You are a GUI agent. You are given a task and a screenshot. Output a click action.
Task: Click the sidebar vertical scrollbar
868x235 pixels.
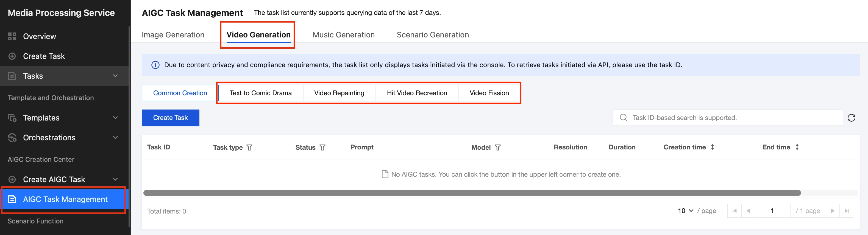(129, 127)
